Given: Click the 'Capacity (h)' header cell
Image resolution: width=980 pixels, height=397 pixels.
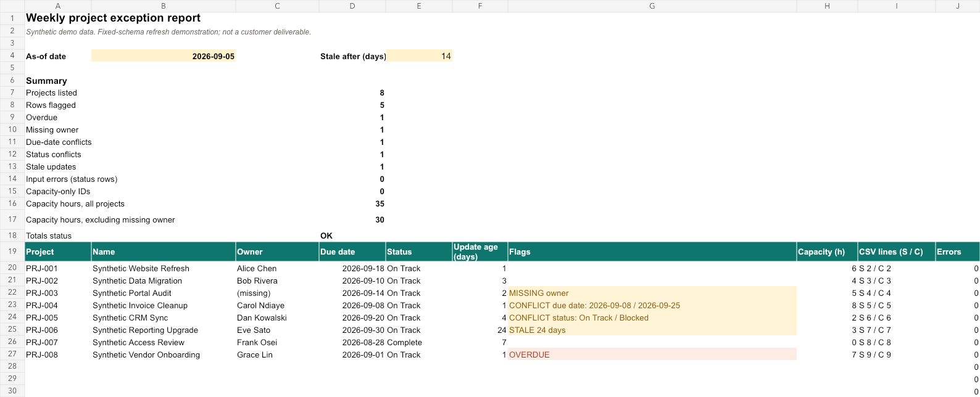Looking at the screenshot, I should click(827, 252).
